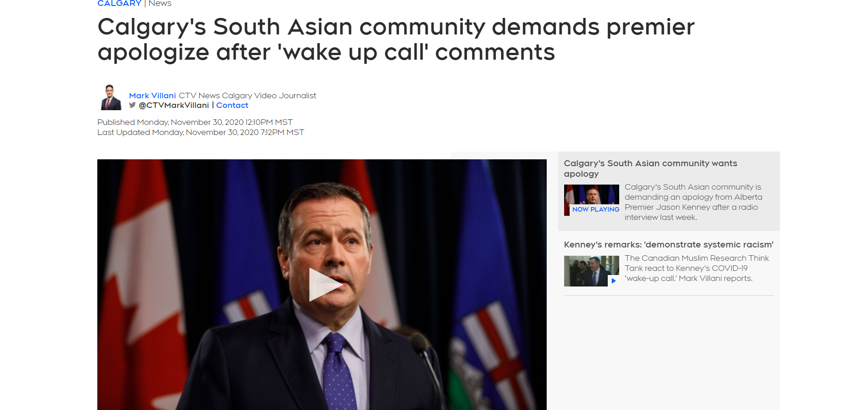Click the blue play icon on Kenney's remarks thumbnail
This screenshot has width=868, height=410.
(613, 281)
